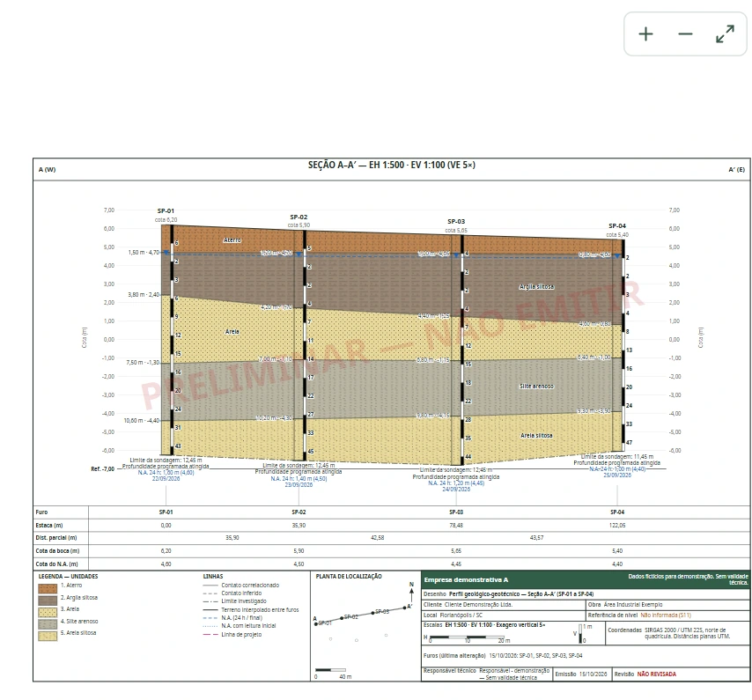Image resolution: width=752 pixels, height=700 pixels.
Task: Click the 'Linha de projeto' legend entry
Action: [x=241, y=634]
